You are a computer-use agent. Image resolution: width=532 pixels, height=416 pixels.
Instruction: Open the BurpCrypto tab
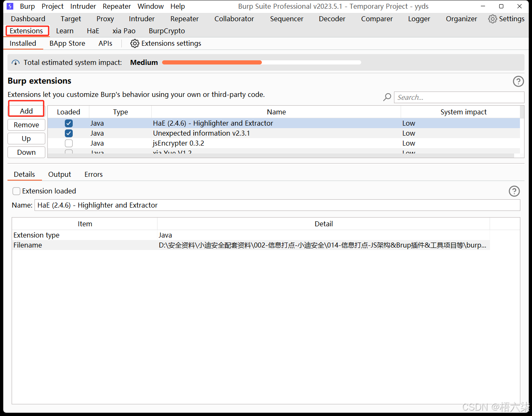[167, 31]
